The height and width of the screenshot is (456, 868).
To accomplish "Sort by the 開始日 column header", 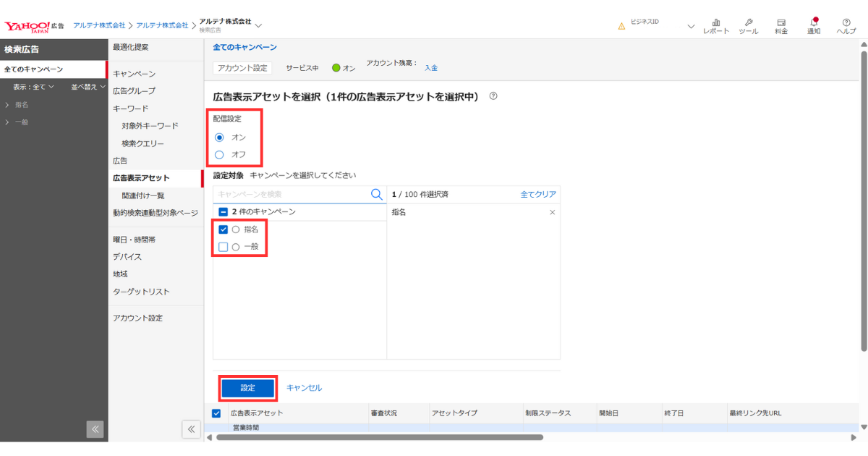I will [609, 413].
